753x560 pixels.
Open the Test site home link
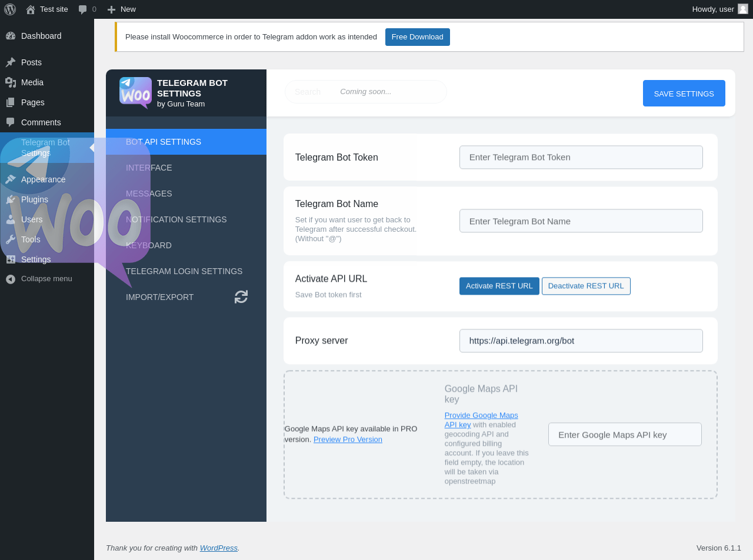point(47,9)
